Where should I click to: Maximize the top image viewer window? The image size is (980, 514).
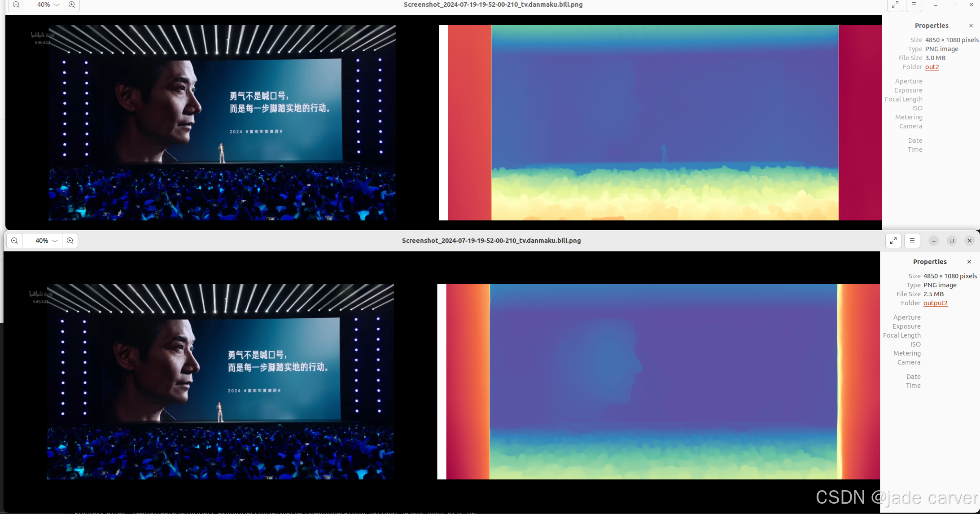(954, 5)
